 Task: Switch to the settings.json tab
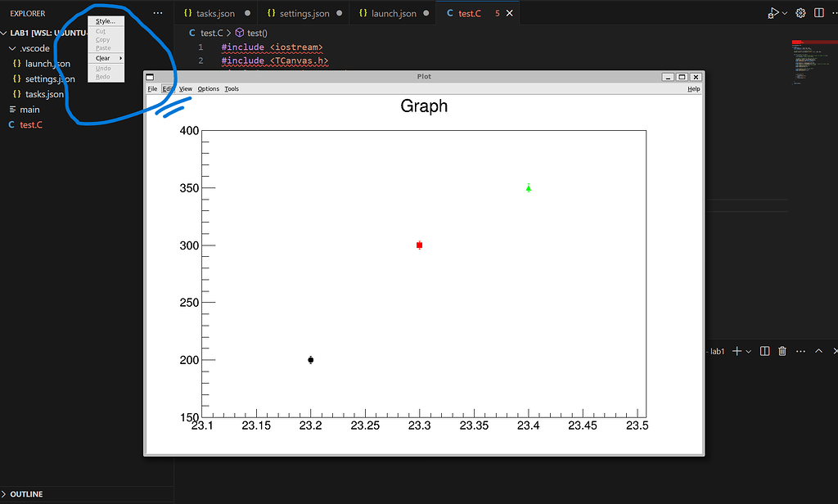pyautogui.click(x=303, y=12)
